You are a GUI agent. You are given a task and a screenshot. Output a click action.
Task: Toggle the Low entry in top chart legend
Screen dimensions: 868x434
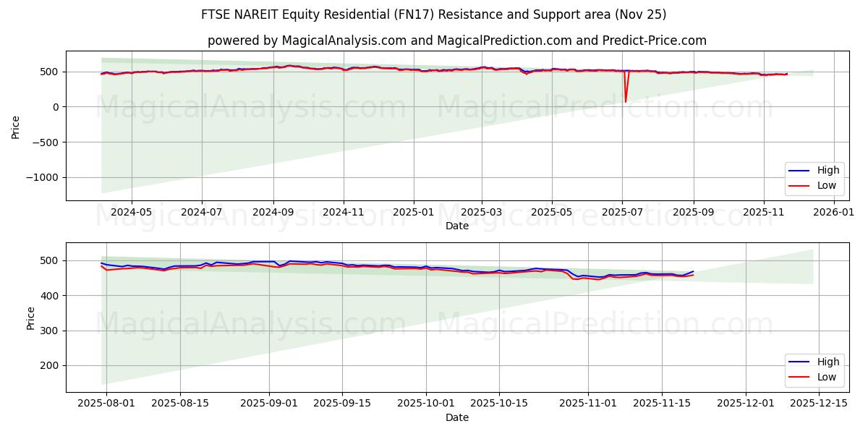pos(826,186)
